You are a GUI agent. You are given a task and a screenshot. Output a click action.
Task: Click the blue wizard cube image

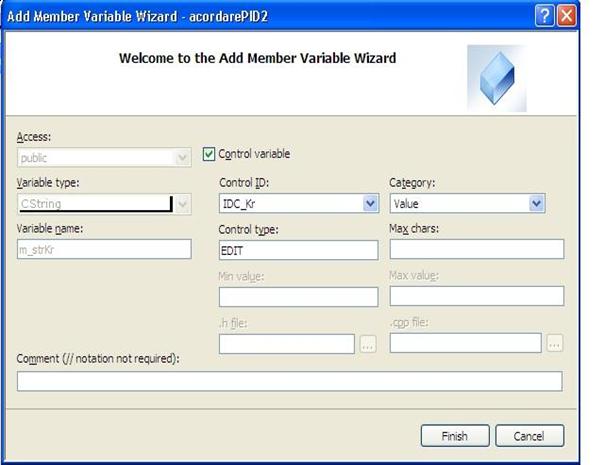[497, 78]
